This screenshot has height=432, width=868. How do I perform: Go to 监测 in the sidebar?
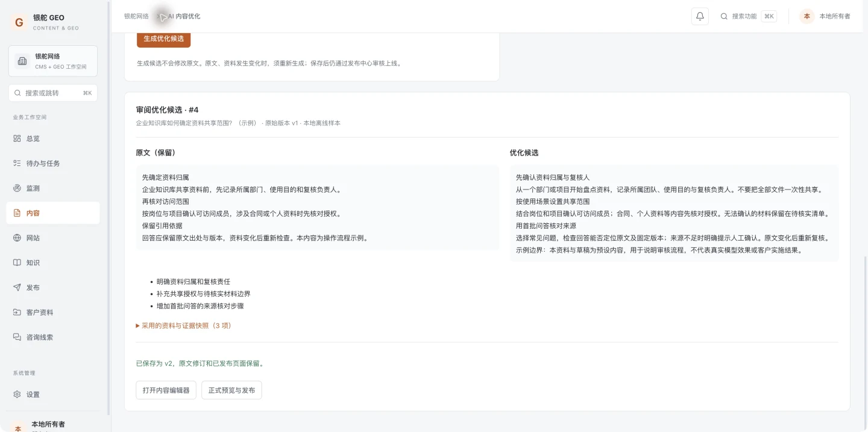tap(53, 188)
